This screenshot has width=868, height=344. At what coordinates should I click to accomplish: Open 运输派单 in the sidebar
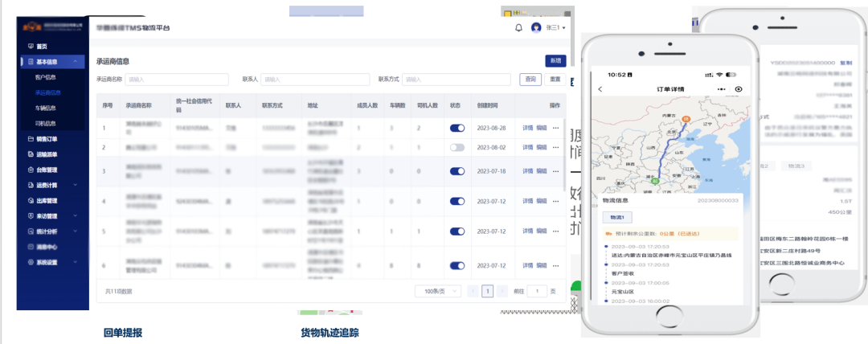pos(47,154)
